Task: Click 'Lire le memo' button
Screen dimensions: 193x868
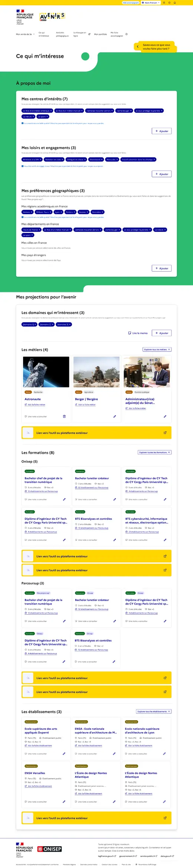Action: pos(138,333)
